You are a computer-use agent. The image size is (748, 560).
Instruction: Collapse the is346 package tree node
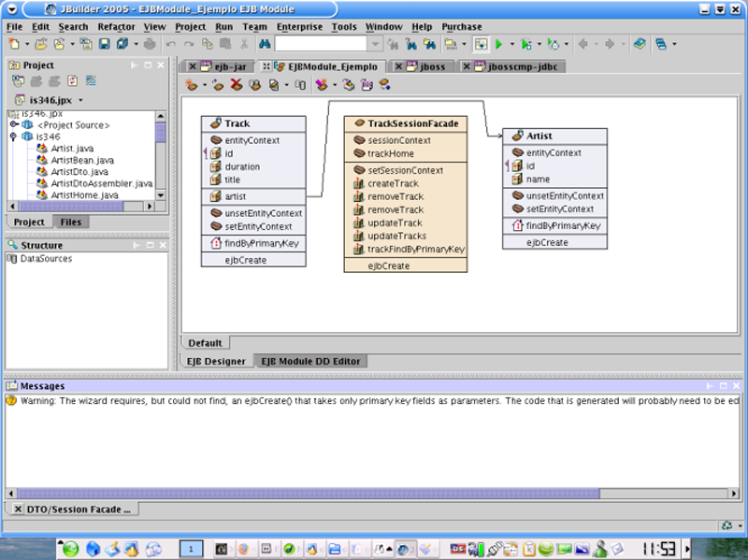pos(14,136)
